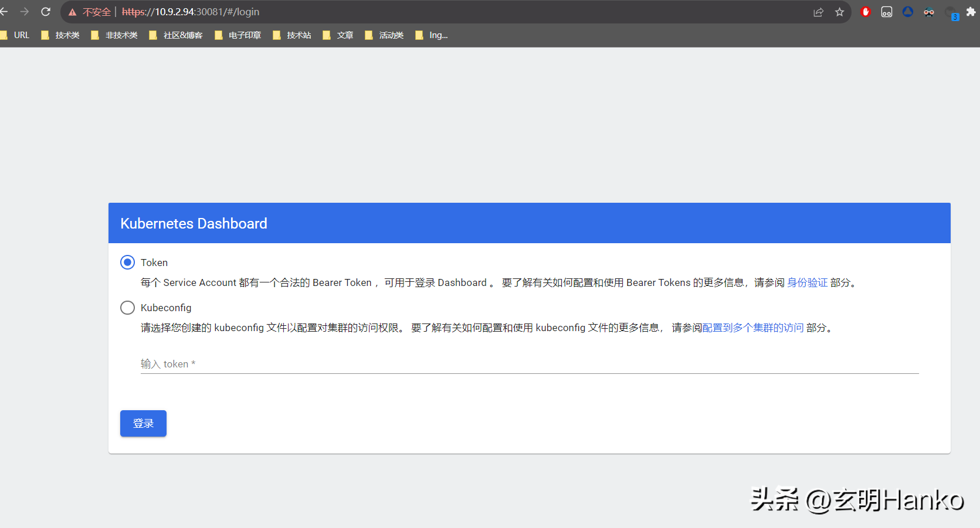980x528 pixels.
Task: Click the red extension icon
Action: coord(866,12)
